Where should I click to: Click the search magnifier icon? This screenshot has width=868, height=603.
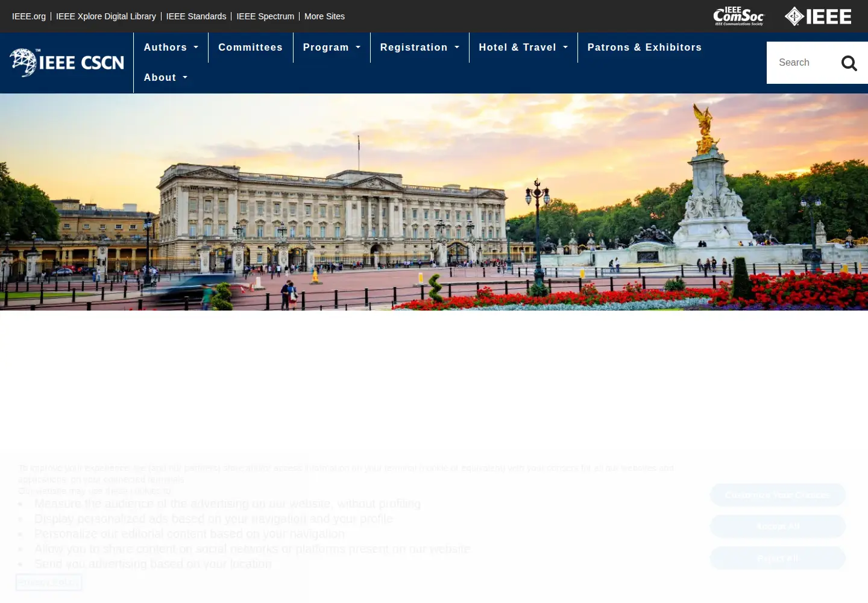pyautogui.click(x=849, y=63)
